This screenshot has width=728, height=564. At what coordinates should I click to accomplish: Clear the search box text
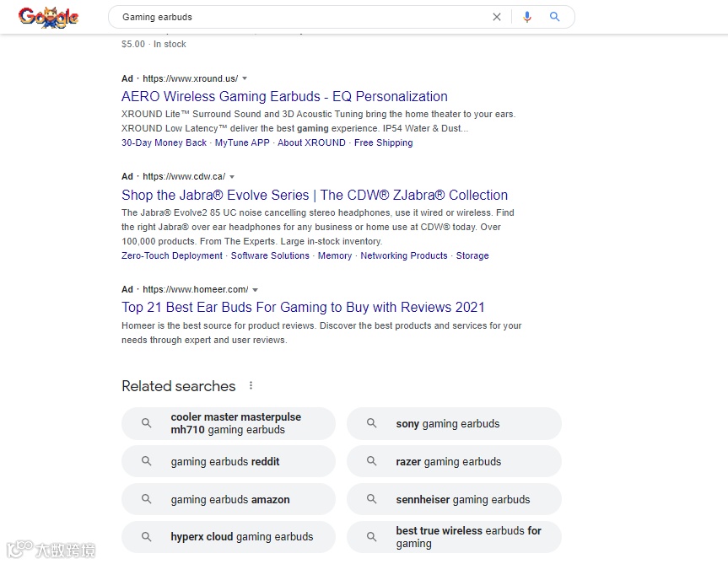497,17
